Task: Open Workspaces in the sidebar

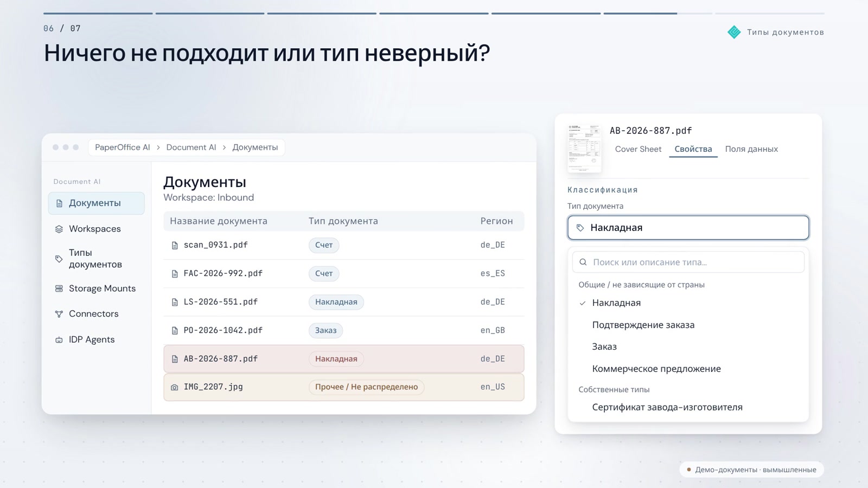Action: (96, 229)
